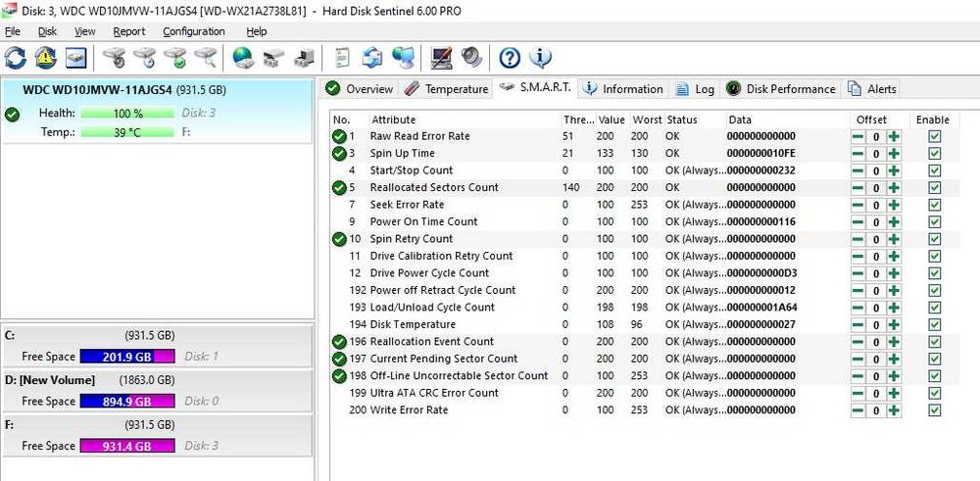980x481 pixels.
Task: Click the Refresh toolbar icon with blue arrows
Action: pyautogui.click(x=16, y=58)
